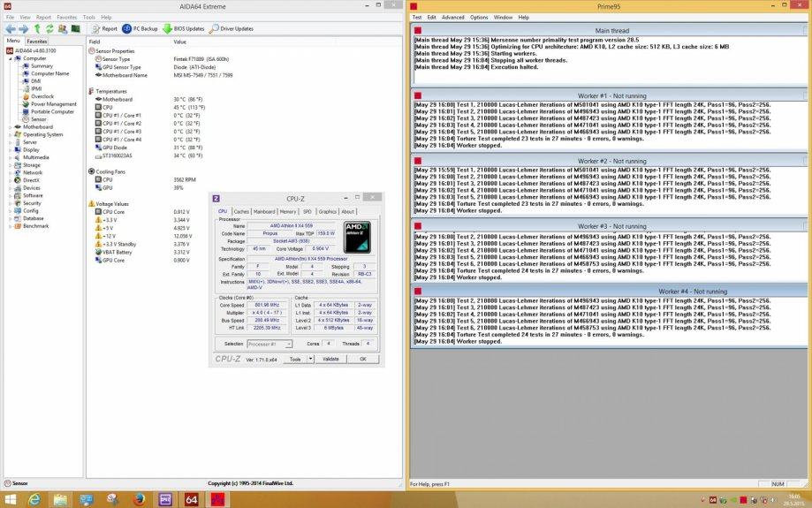812x508 pixels.
Task: Expand the Benchmark tree node
Action: (x=10, y=226)
